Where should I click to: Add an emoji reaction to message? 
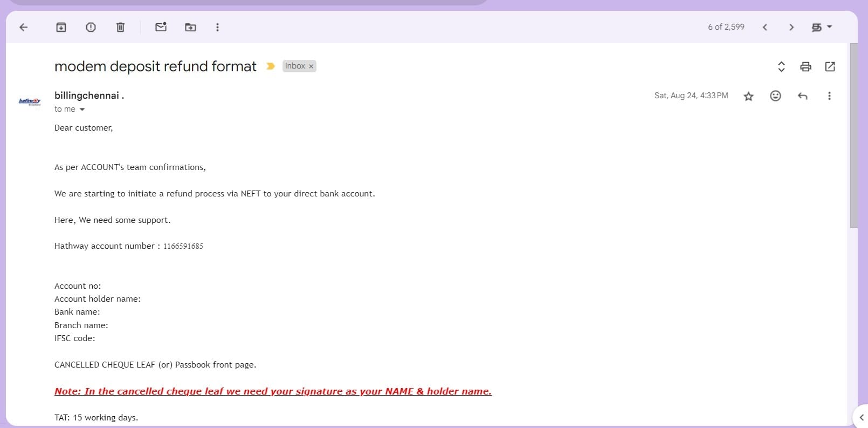(x=775, y=96)
